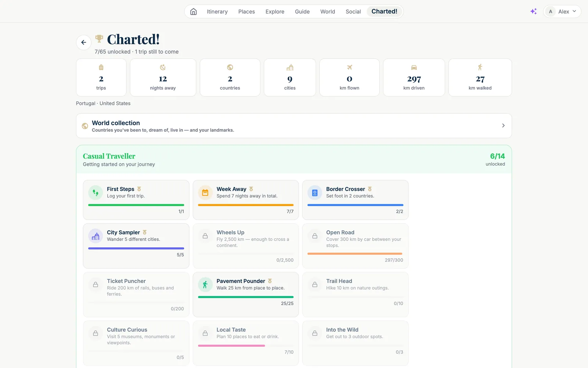Click the car icon above km driven

414,67
